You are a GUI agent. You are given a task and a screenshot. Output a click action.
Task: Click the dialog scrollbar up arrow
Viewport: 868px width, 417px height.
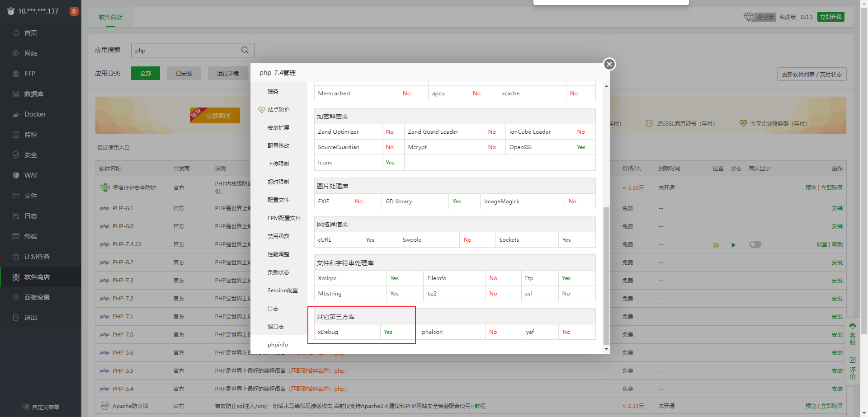coord(606,86)
